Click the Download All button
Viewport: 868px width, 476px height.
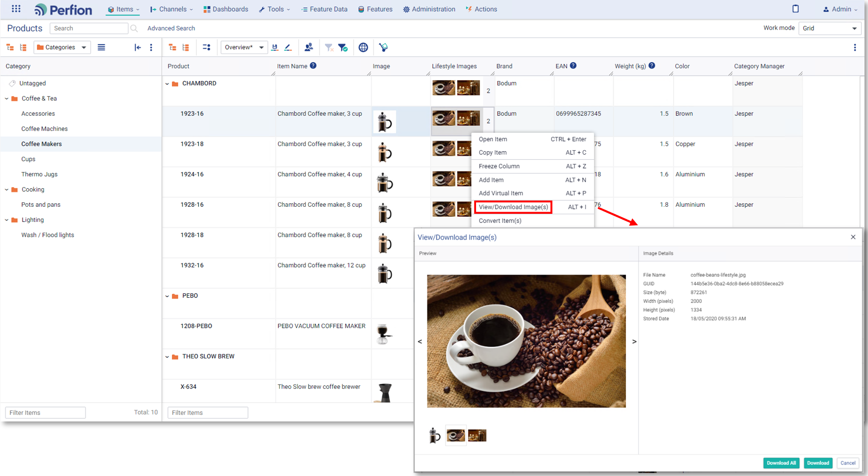click(781, 463)
